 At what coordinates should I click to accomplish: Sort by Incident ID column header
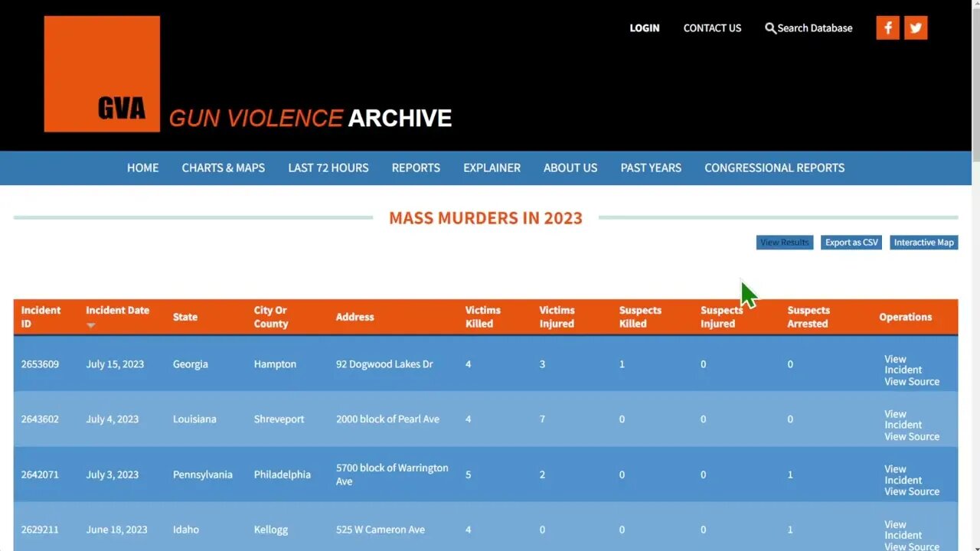(41, 317)
